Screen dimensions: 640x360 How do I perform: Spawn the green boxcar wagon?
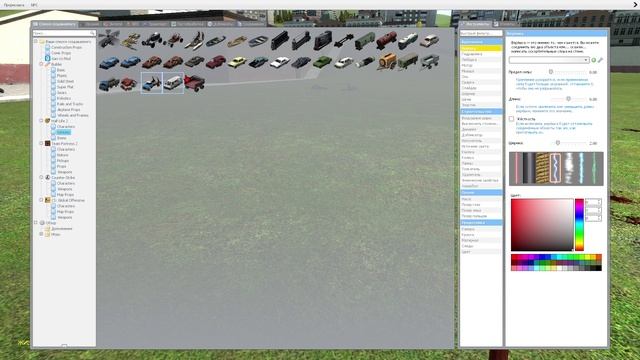pos(365,41)
